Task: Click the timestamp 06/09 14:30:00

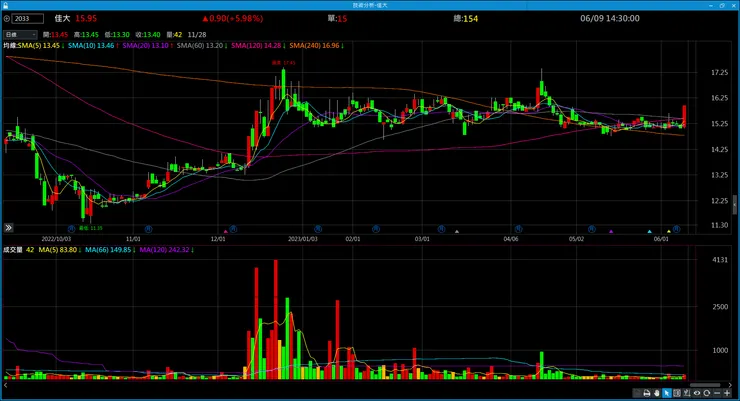Action: [610, 18]
